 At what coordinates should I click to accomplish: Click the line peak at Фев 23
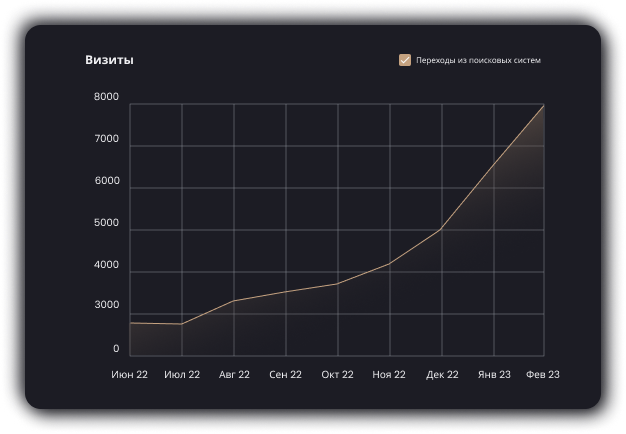point(544,106)
